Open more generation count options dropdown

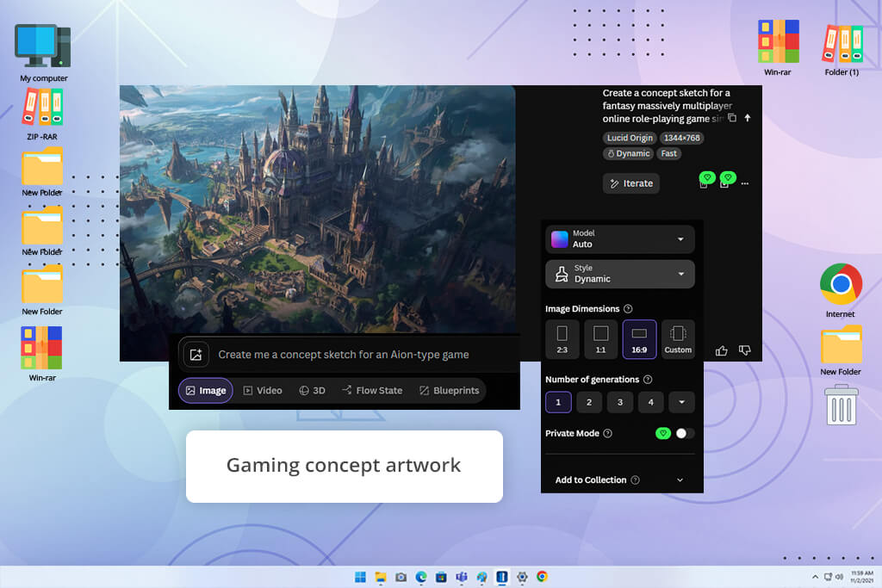pos(682,403)
